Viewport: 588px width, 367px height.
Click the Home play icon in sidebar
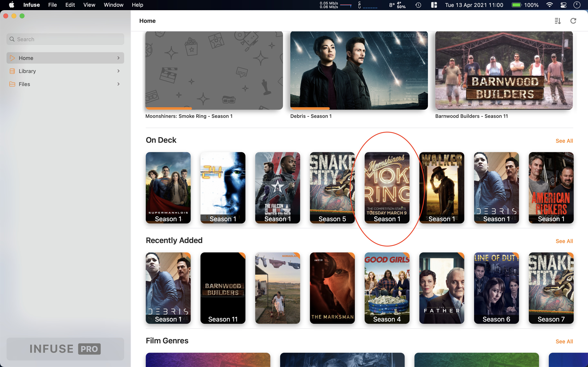(x=12, y=58)
